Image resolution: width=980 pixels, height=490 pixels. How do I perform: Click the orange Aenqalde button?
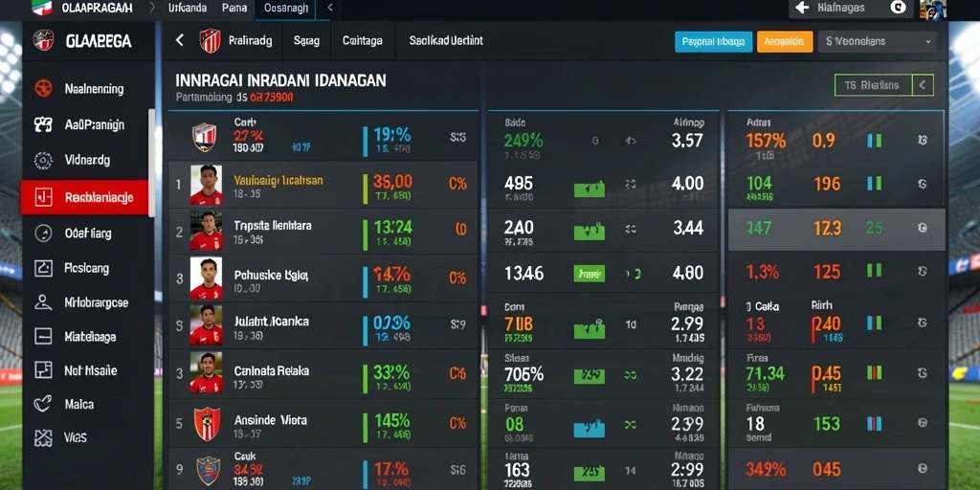785,42
